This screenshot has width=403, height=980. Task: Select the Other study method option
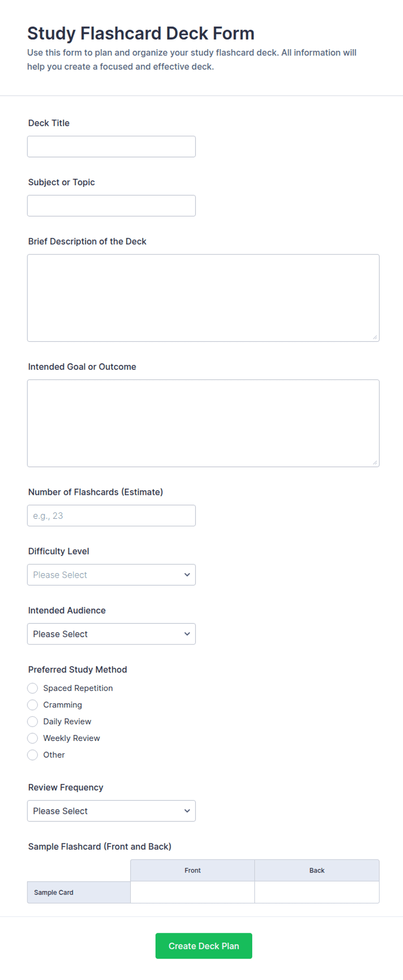[32, 755]
